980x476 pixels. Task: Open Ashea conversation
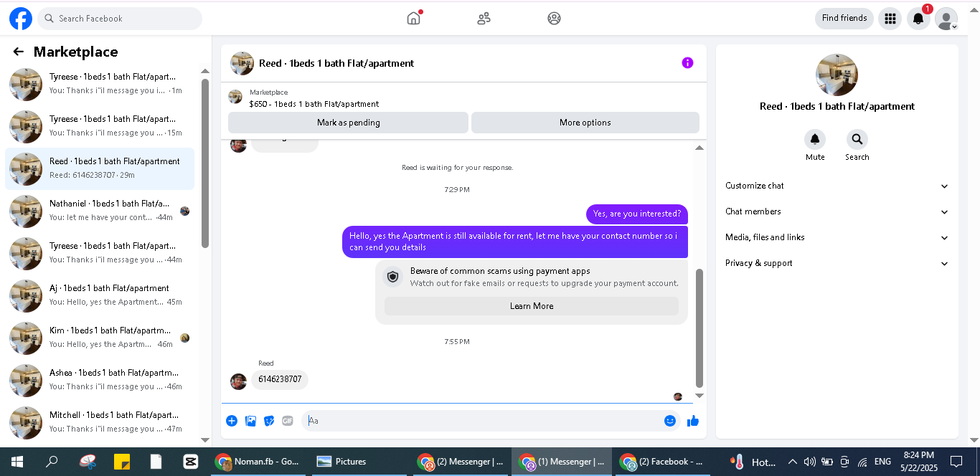pos(100,381)
